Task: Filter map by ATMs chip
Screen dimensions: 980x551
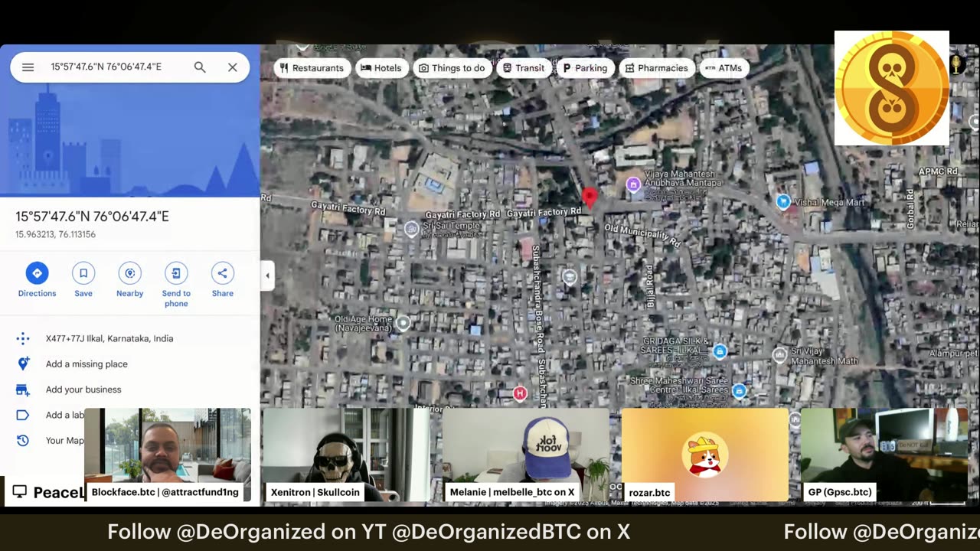Action: tap(724, 68)
